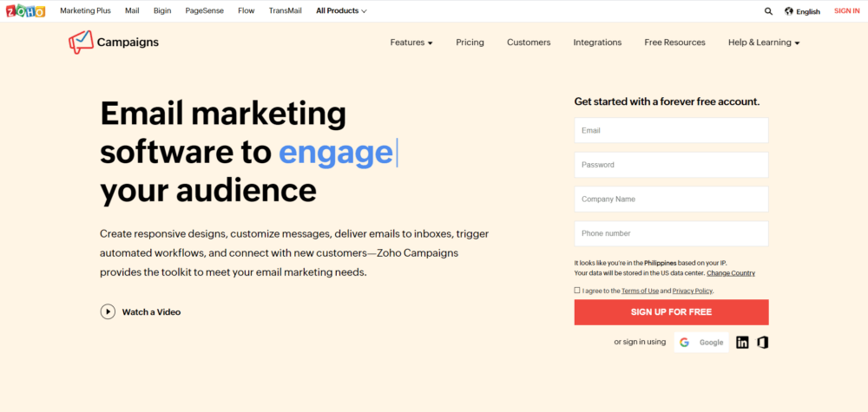This screenshot has height=412, width=868.
Task: Click the globe language icon
Action: point(789,11)
